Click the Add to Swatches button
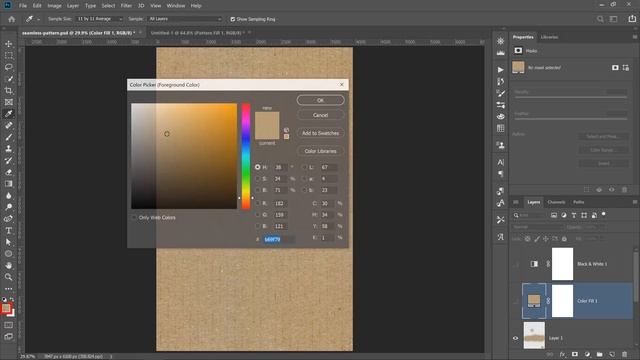The image size is (640, 360). [320, 133]
